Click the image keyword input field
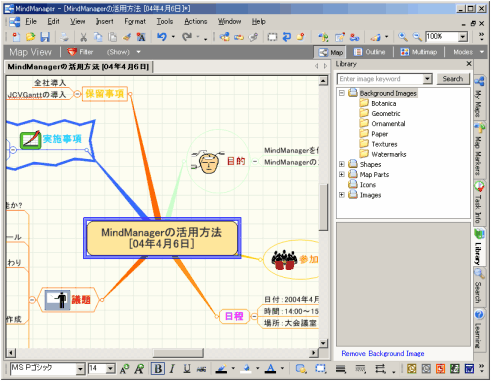This screenshot has height=381, width=491. (x=381, y=79)
